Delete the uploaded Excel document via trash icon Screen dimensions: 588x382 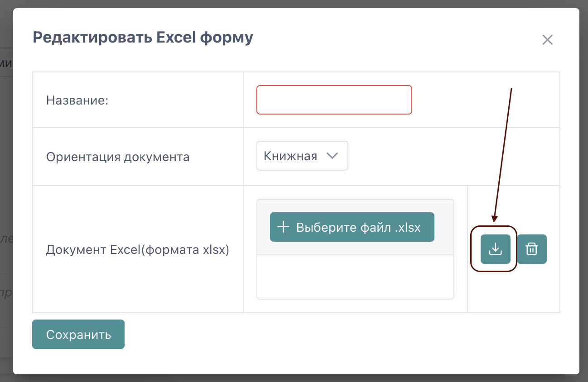(x=532, y=249)
